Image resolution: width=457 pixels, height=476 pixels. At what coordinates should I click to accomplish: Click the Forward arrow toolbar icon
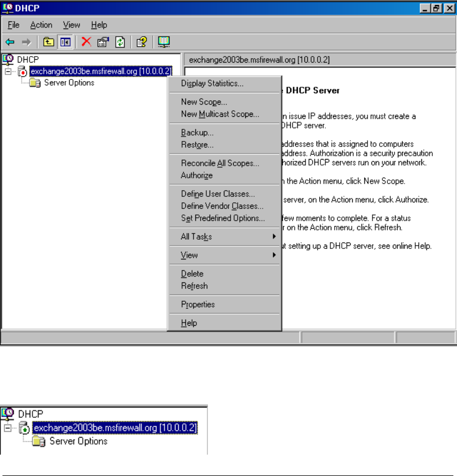click(x=27, y=42)
